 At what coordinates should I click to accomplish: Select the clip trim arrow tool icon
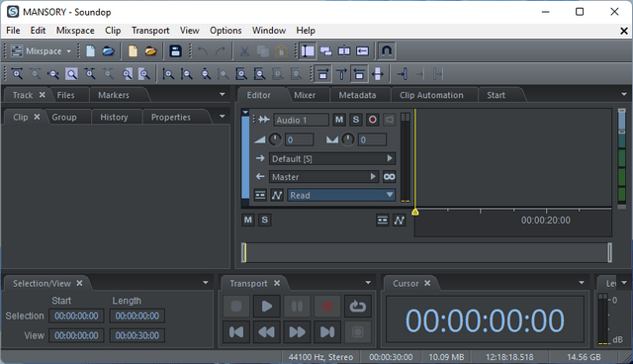(363, 51)
